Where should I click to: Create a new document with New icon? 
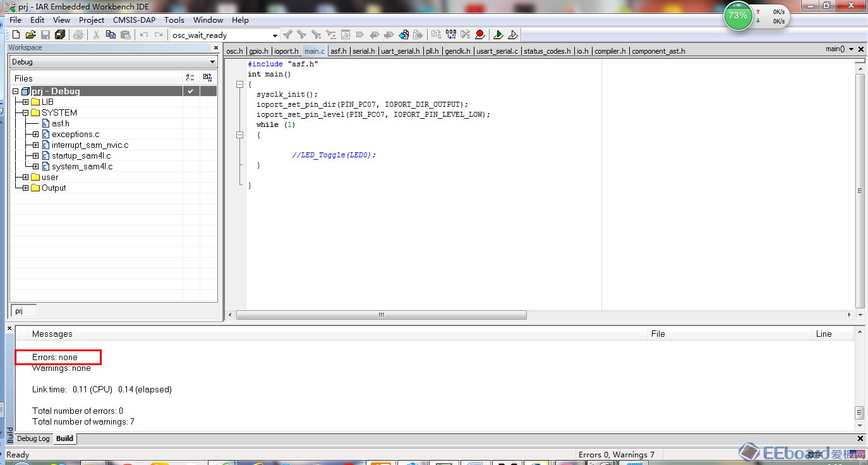[x=16, y=35]
